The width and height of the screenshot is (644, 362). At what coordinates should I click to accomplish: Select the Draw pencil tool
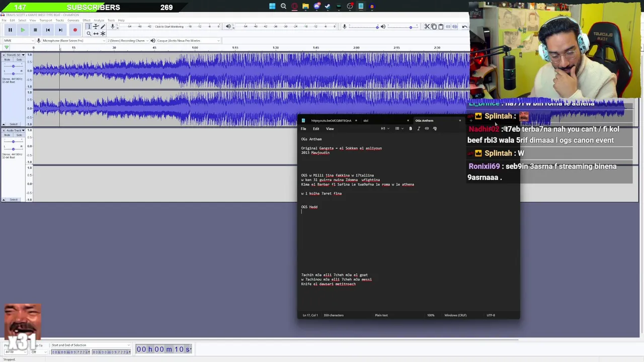tap(103, 27)
